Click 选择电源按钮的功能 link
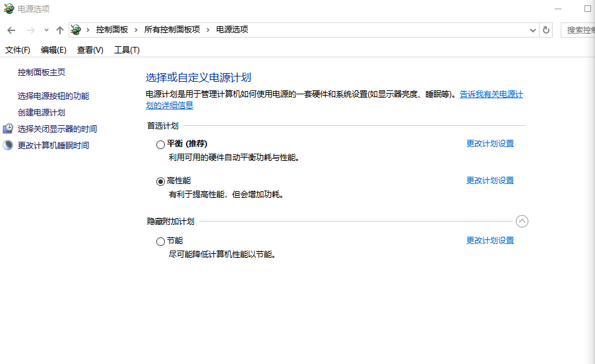The height and width of the screenshot is (364, 595). point(53,96)
